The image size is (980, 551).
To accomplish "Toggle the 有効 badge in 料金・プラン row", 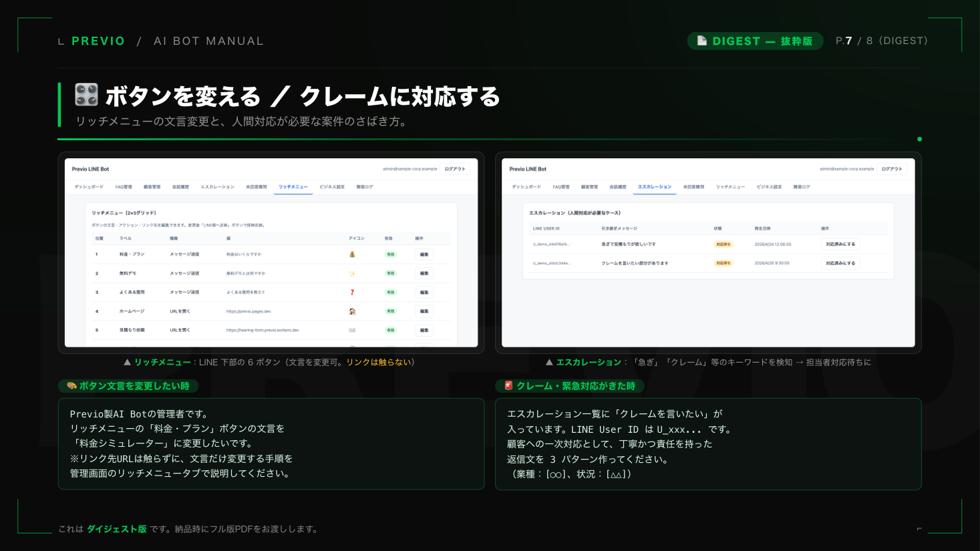I will click(x=390, y=254).
